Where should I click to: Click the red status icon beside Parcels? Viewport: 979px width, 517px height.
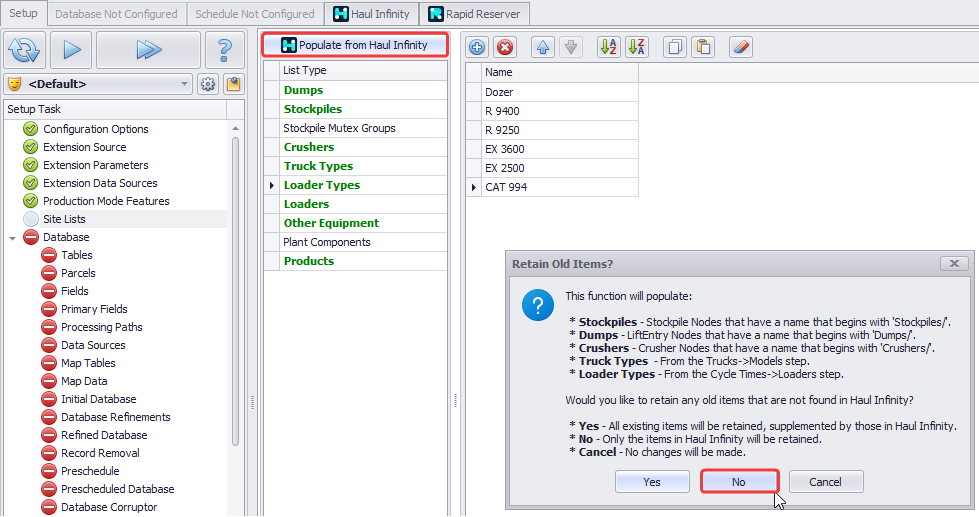(49, 273)
